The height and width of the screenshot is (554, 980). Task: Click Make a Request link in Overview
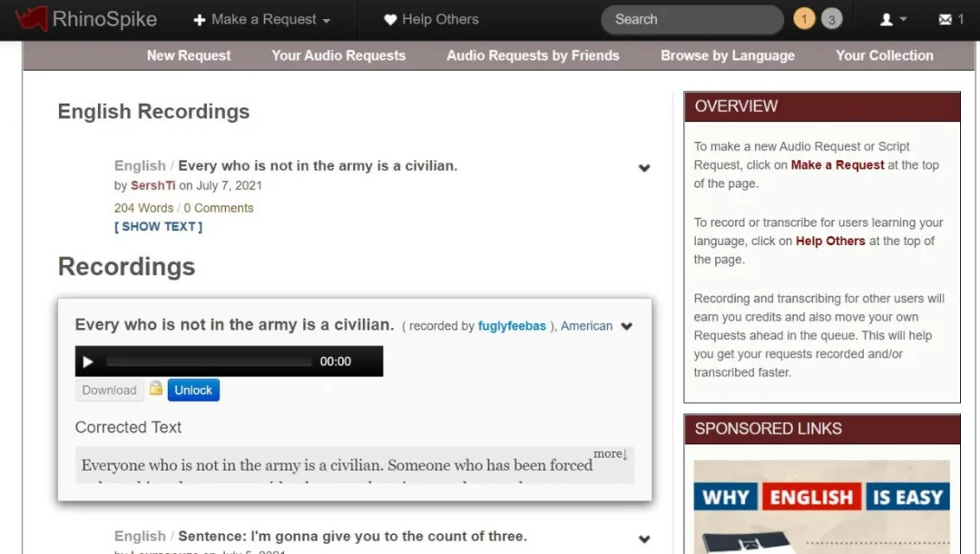tap(838, 165)
